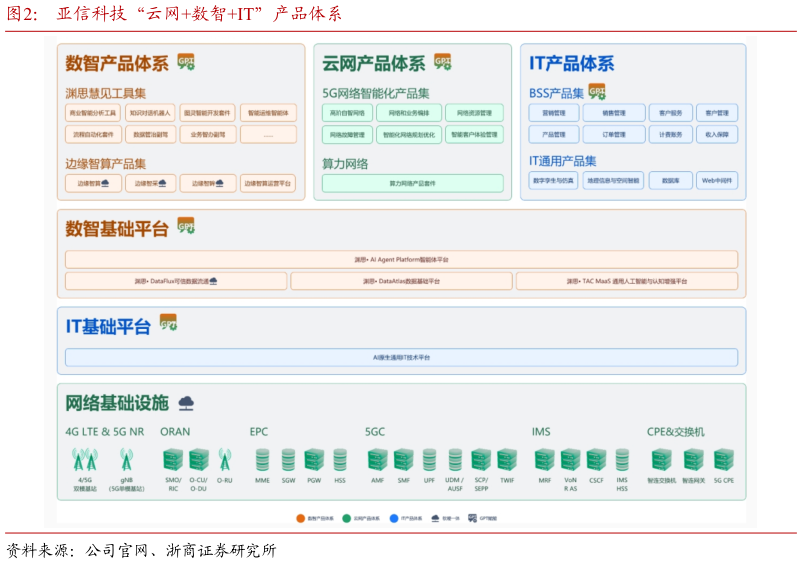This screenshot has width=802, height=564.
Task: Click the blue legend dot
Action: point(394,518)
